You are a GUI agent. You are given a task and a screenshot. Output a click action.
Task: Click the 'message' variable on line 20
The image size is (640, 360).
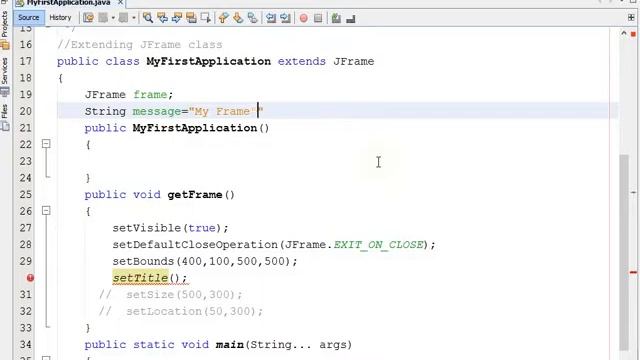[156, 111]
